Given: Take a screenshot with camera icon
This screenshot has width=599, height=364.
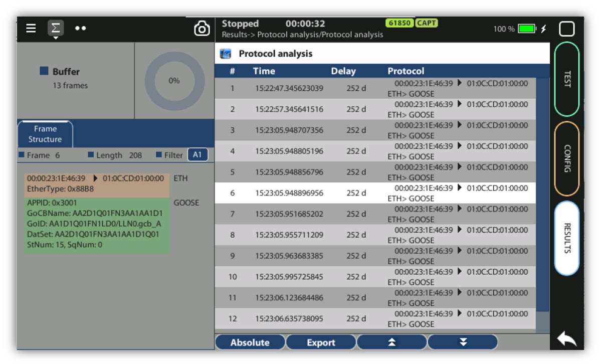Looking at the screenshot, I should click(x=202, y=29).
